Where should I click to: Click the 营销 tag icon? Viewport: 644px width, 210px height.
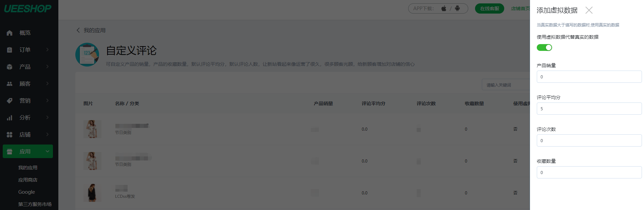[x=10, y=101]
